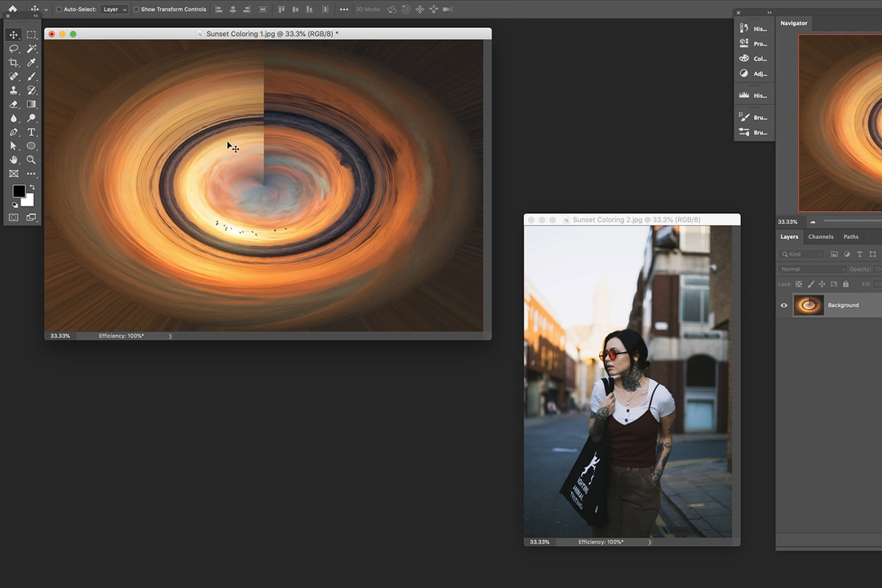Viewport: 882px width, 588px height.
Task: Toggle Lock transparent pixels in Layers panel
Action: 799,283
